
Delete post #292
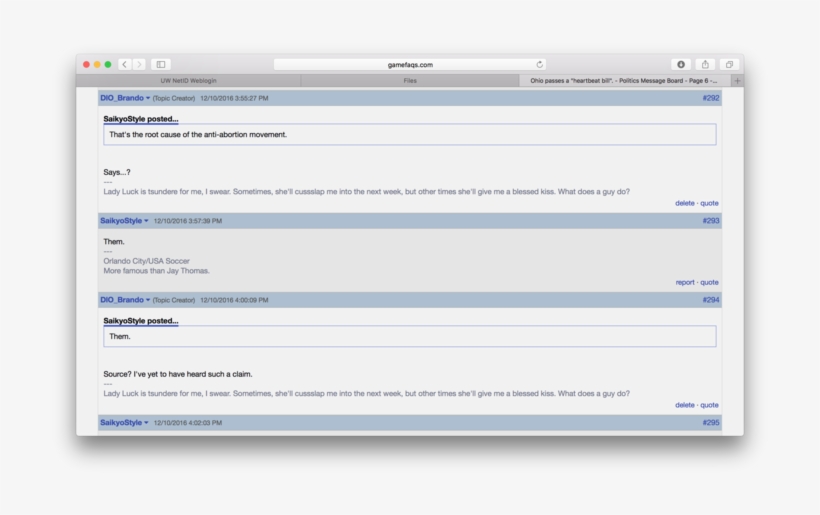(685, 203)
